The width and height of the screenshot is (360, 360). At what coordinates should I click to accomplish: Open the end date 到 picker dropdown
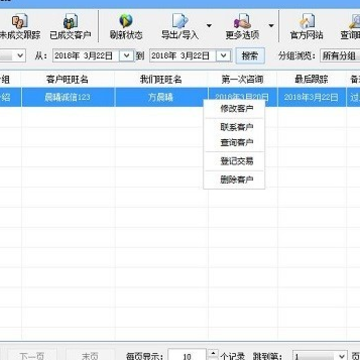223,56
